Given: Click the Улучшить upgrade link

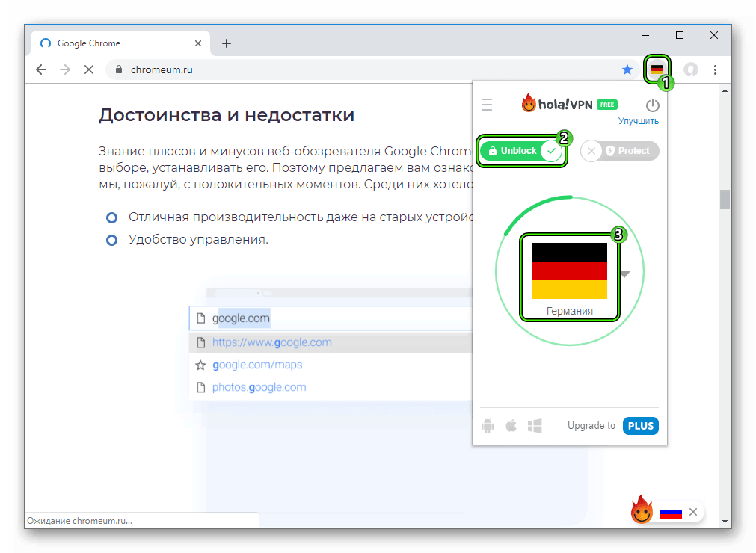Looking at the screenshot, I should coord(639,121).
